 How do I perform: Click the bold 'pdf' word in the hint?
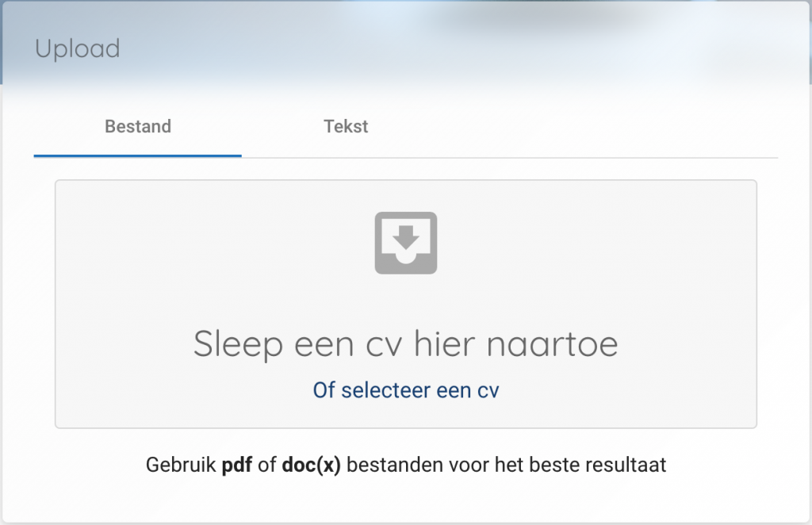[237, 465]
